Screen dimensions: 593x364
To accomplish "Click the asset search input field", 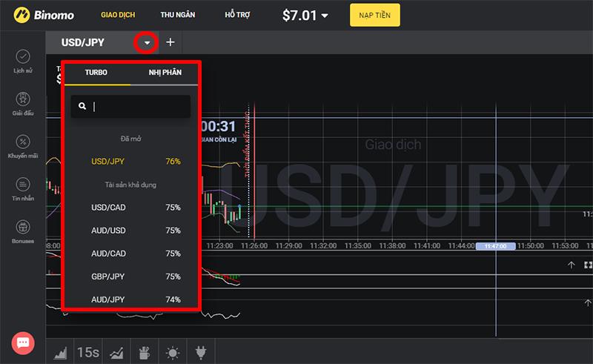I will (132, 107).
